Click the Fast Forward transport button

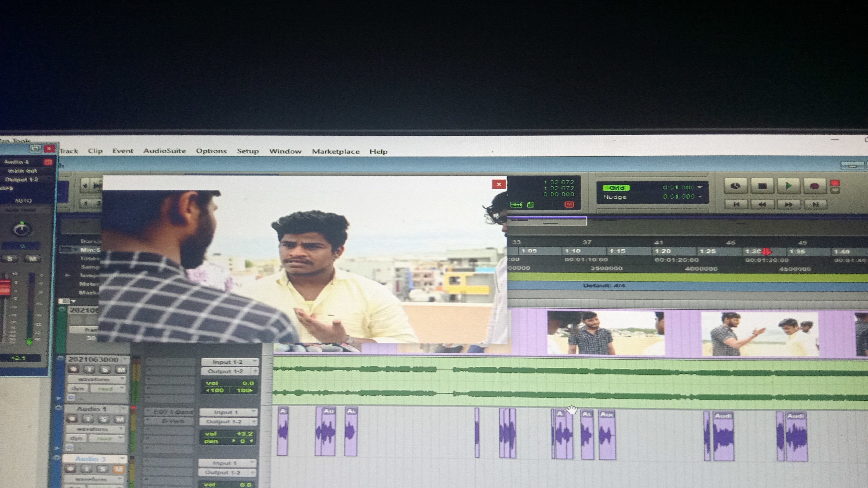point(788,204)
